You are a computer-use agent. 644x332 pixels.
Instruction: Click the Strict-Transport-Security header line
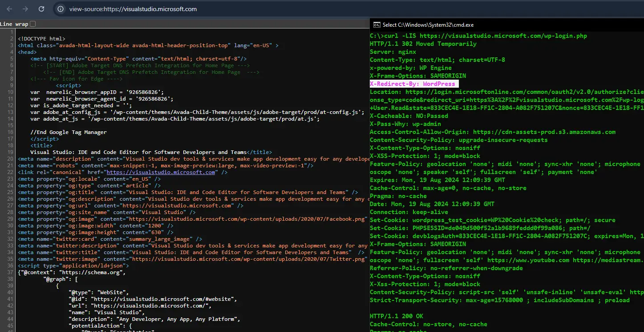pyautogui.click(x=500, y=300)
